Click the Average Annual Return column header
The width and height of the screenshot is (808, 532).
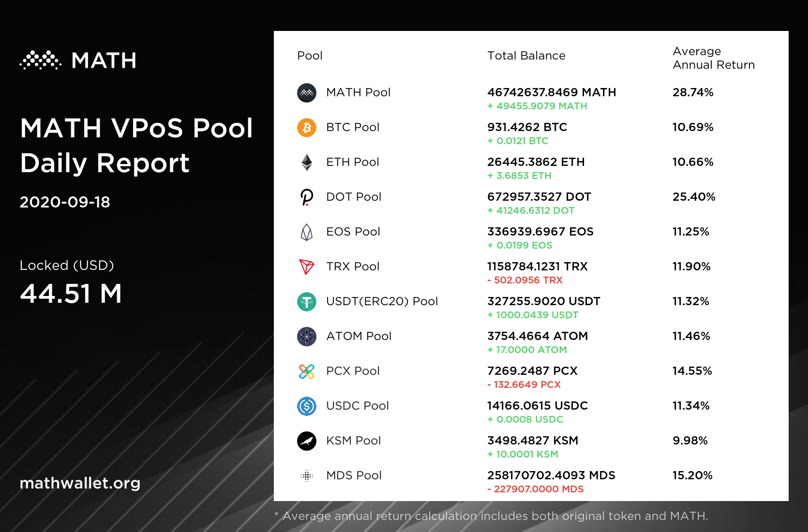[x=713, y=58]
